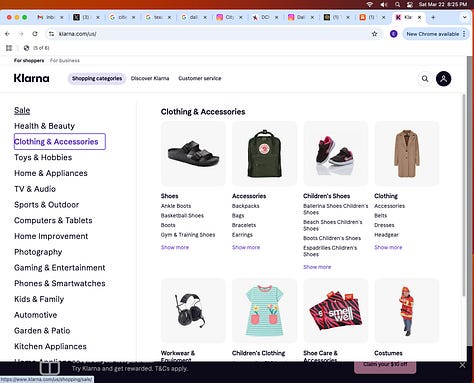The image size is (474, 383).
Task: Expand Show more under Children's Shoes
Action: click(x=317, y=267)
